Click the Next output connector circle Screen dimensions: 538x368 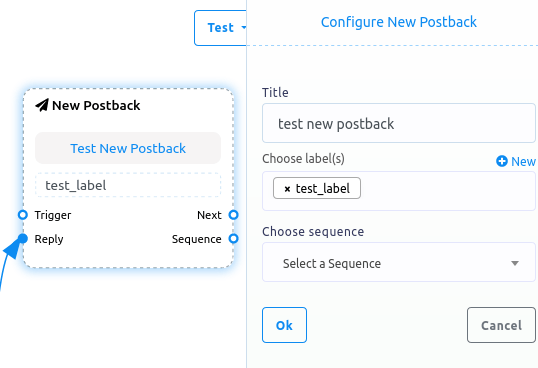(x=234, y=215)
